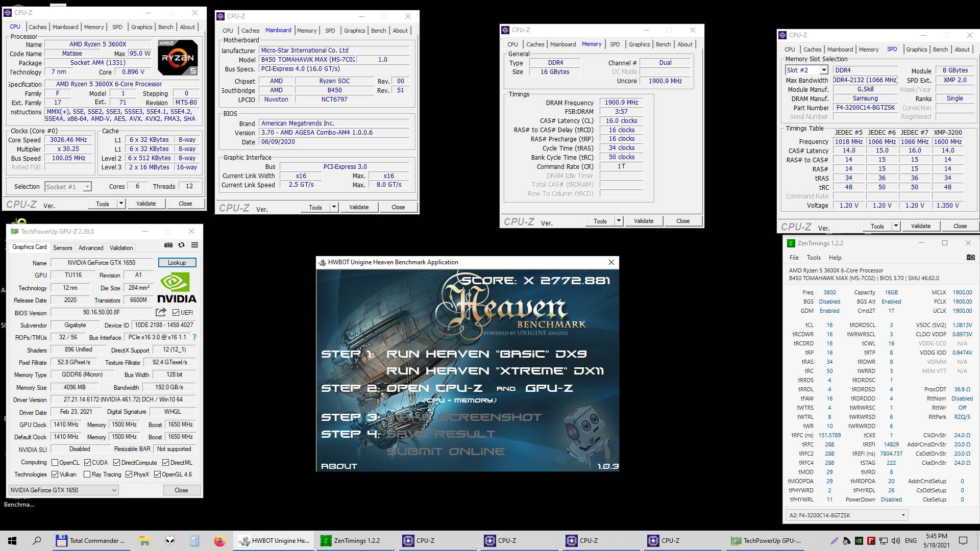Toggle the OpenCL checkbox
980x551 pixels.
pos(55,463)
